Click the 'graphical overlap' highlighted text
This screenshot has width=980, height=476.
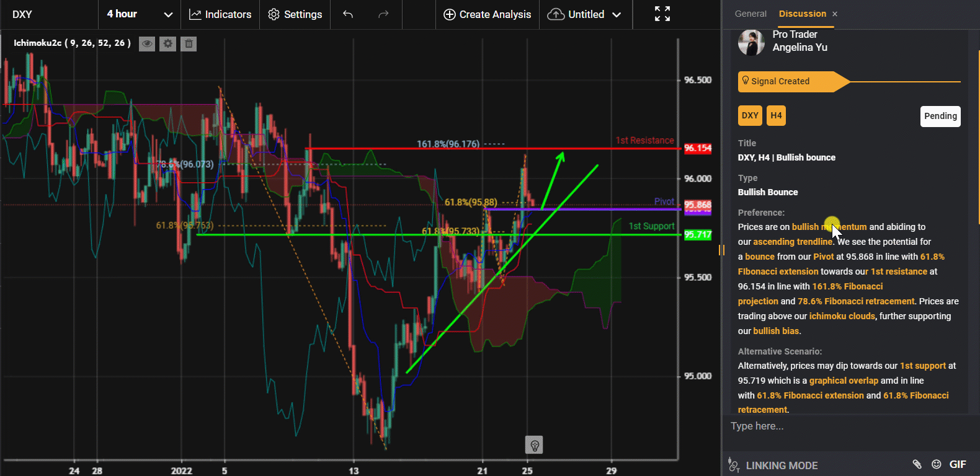click(x=844, y=381)
